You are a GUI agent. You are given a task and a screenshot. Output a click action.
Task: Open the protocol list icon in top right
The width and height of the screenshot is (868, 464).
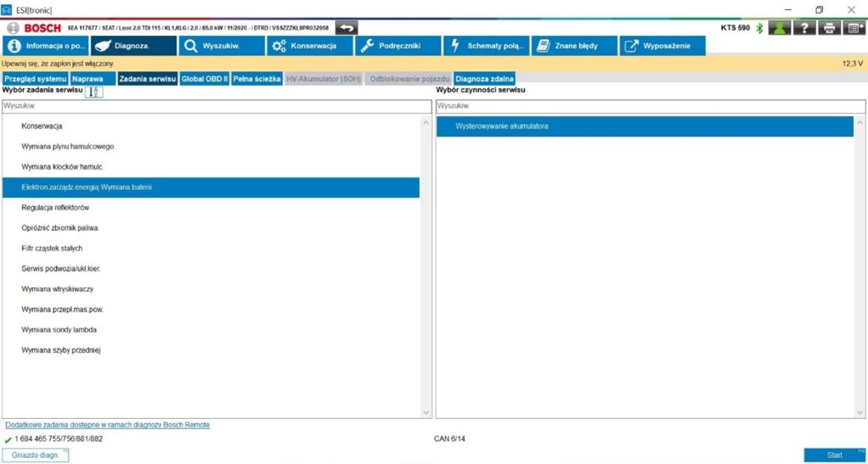854,28
